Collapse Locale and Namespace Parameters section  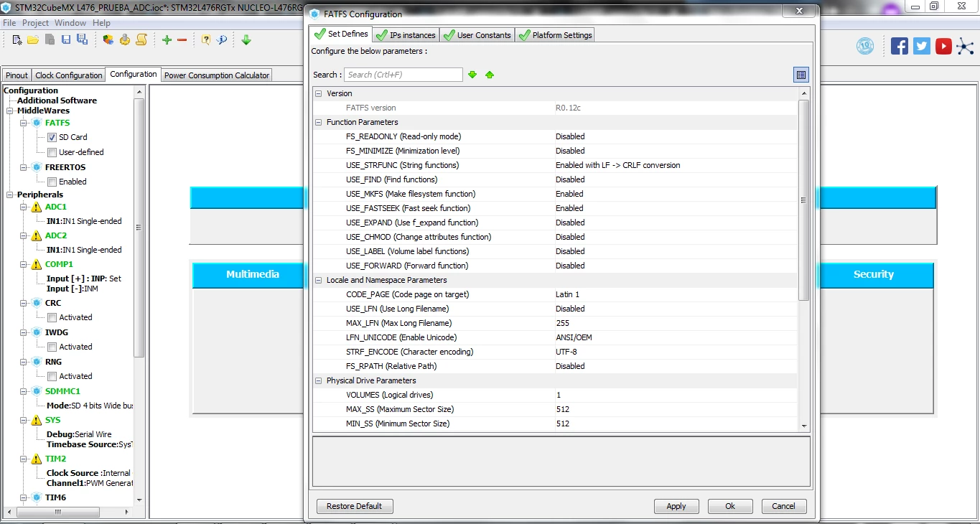[319, 280]
